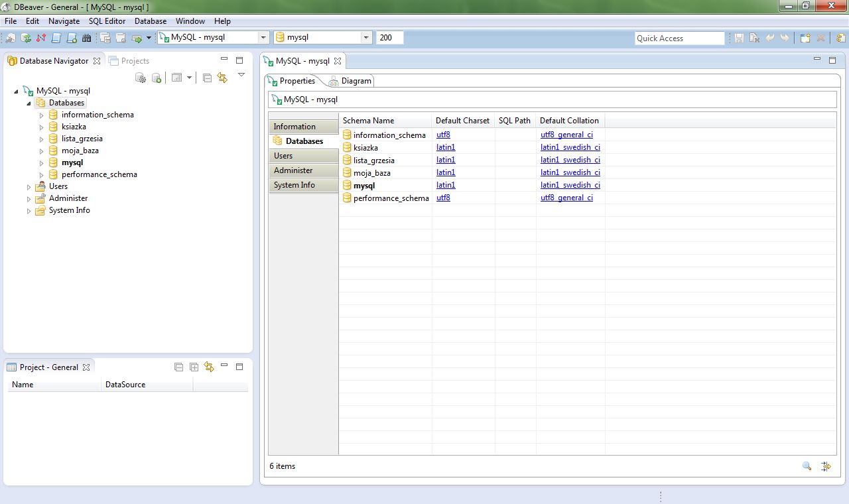Select performance_schema in navigator tree
849x504 pixels.
tap(99, 174)
